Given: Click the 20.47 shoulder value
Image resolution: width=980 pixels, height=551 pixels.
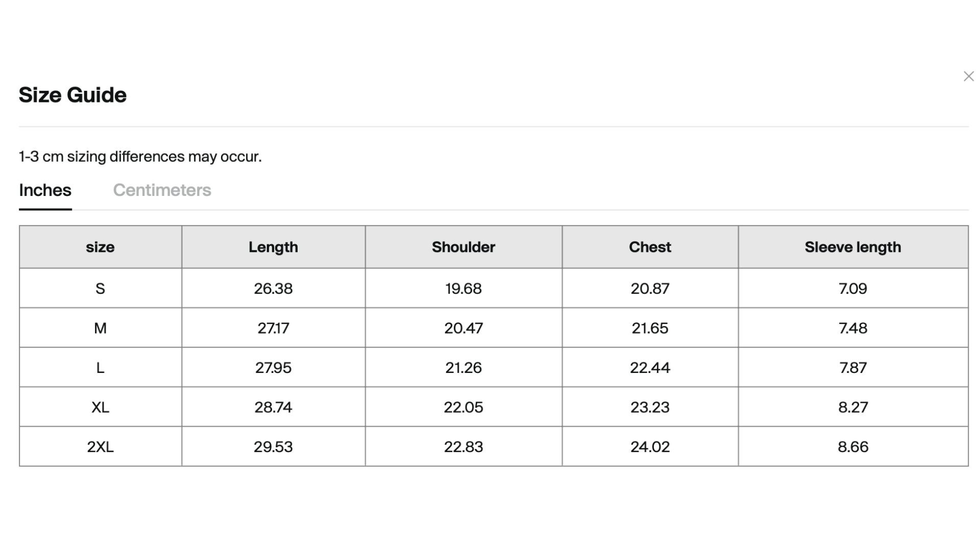Looking at the screenshot, I should pyautogui.click(x=463, y=328).
